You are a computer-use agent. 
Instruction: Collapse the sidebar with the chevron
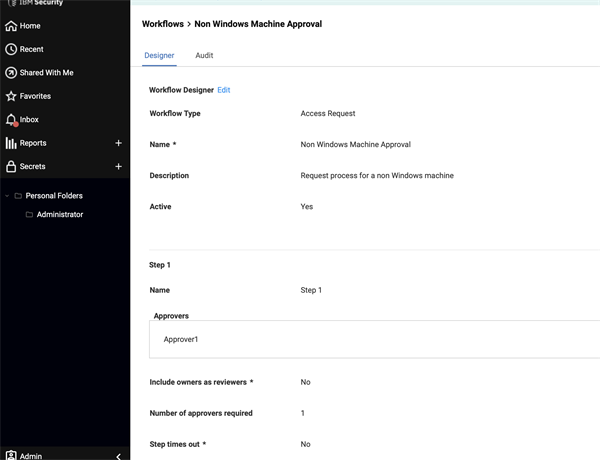119,456
